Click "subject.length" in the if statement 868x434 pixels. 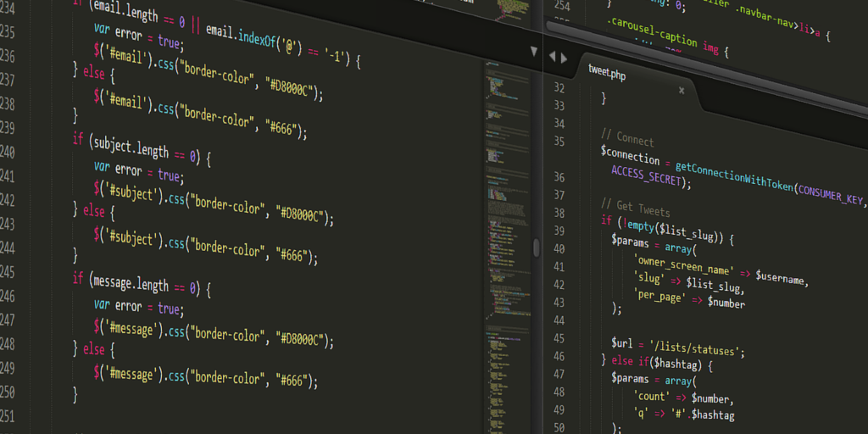pyautogui.click(x=131, y=147)
